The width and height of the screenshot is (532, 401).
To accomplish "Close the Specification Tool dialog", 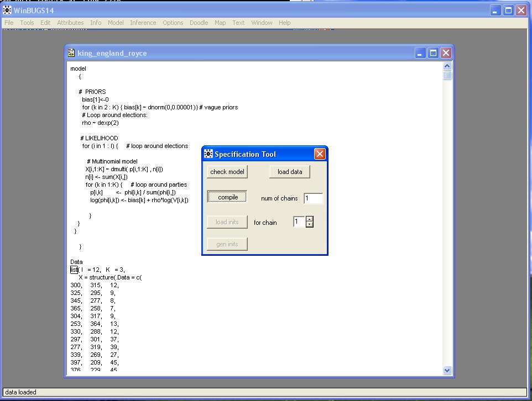I will (320, 154).
